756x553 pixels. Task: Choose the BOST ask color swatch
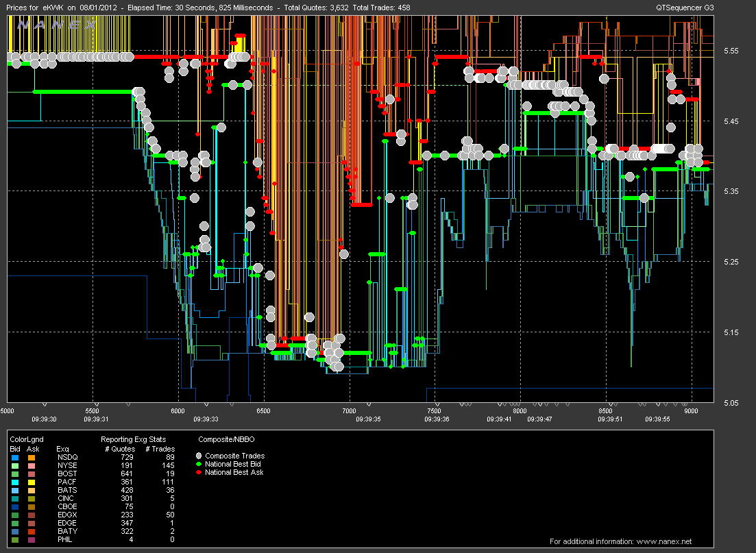32,474
